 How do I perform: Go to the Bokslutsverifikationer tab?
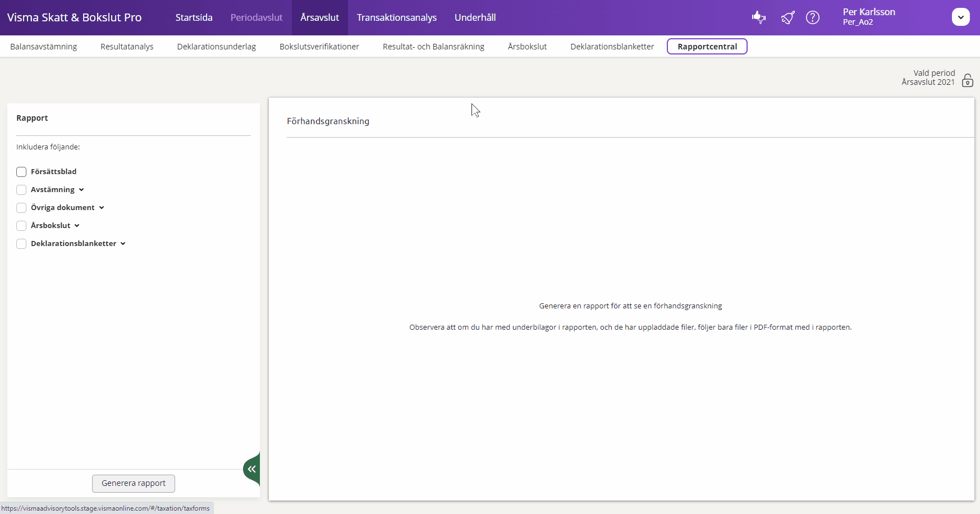coord(319,47)
